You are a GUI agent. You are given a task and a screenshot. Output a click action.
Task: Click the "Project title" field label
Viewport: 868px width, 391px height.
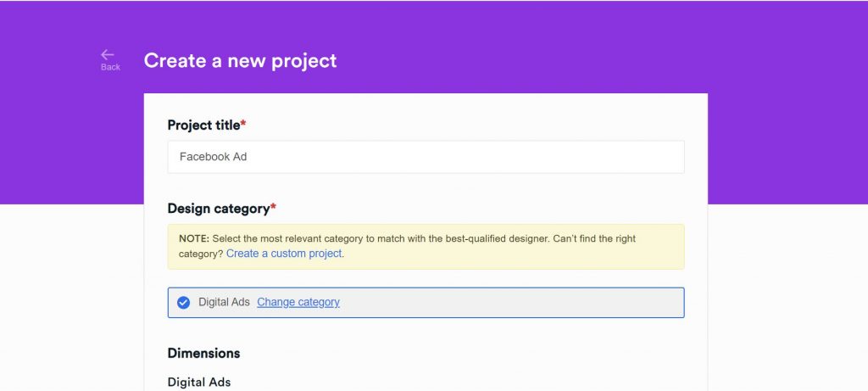click(203, 126)
